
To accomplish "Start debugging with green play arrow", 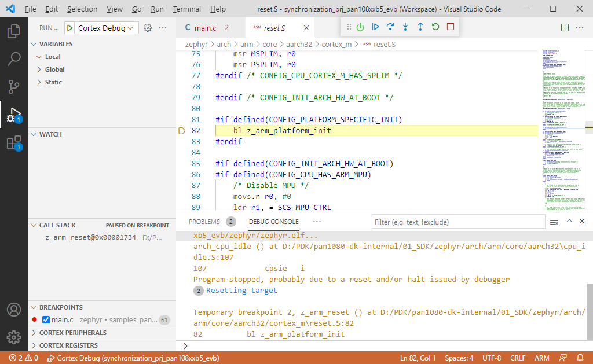I will [70, 28].
